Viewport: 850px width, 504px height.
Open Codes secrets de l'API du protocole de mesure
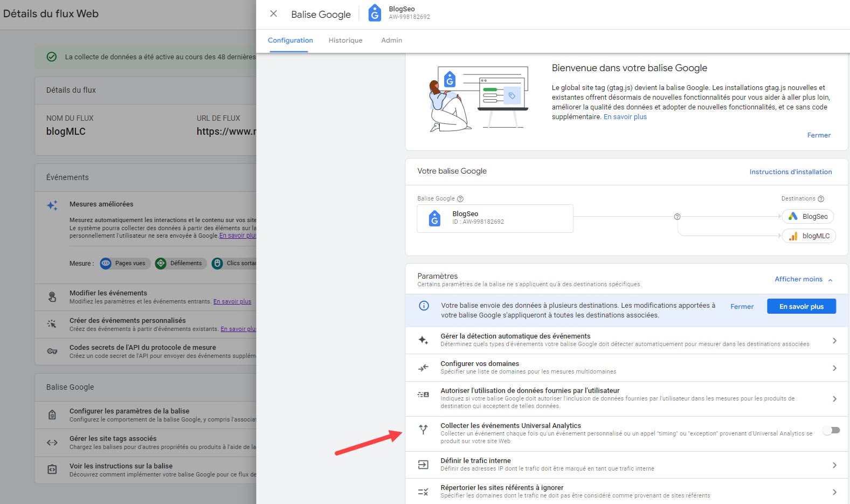pos(146,351)
